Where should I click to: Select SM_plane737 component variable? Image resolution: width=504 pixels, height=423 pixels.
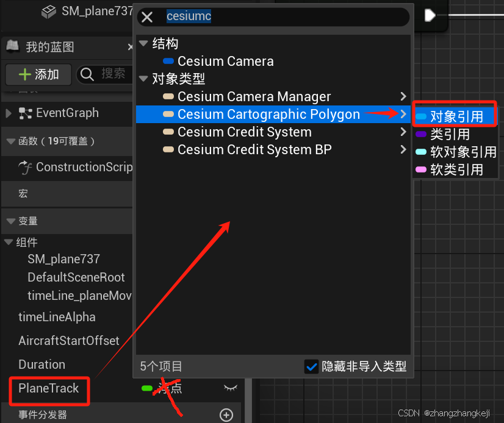(63, 259)
